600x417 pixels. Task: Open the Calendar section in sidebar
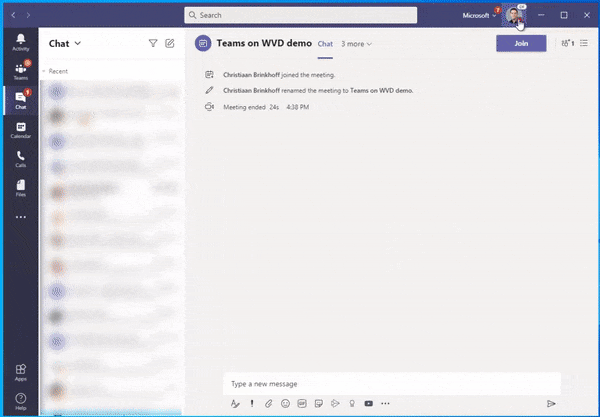[21, 130]
